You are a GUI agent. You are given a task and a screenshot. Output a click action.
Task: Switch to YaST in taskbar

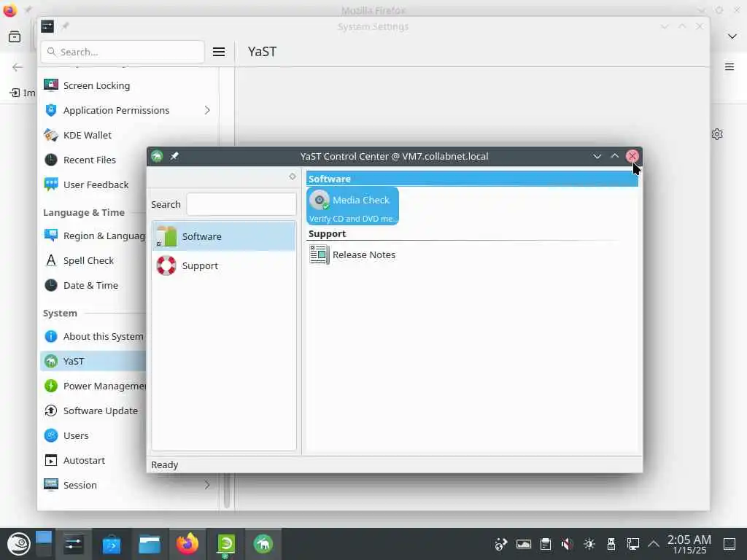(x=263, y=544)
